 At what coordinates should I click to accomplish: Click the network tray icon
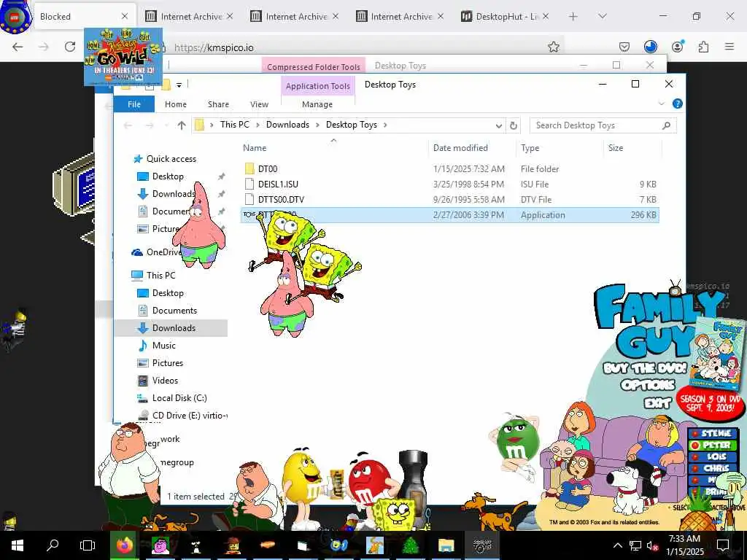[x=635, y=545]
